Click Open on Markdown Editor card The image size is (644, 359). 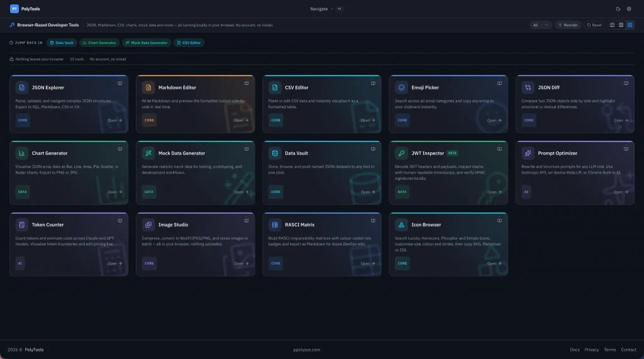coord(241,120)
